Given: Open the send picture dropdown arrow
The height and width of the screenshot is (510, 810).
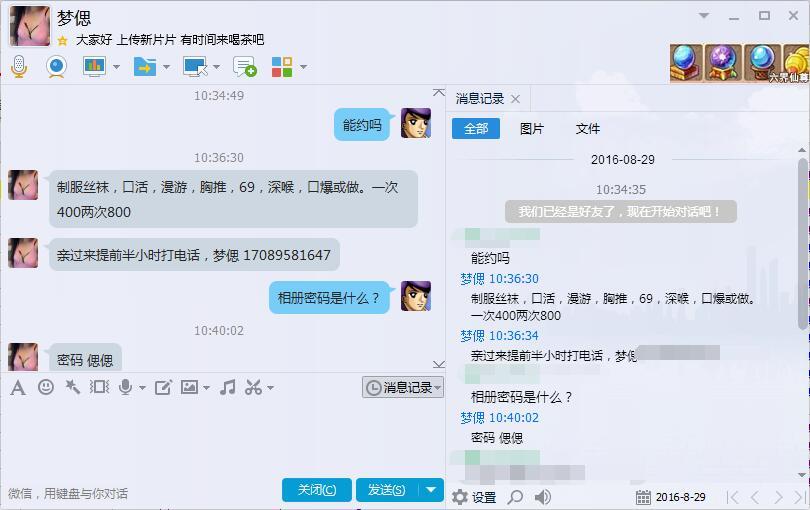Looking at the screenshot, I should [206, 388].
